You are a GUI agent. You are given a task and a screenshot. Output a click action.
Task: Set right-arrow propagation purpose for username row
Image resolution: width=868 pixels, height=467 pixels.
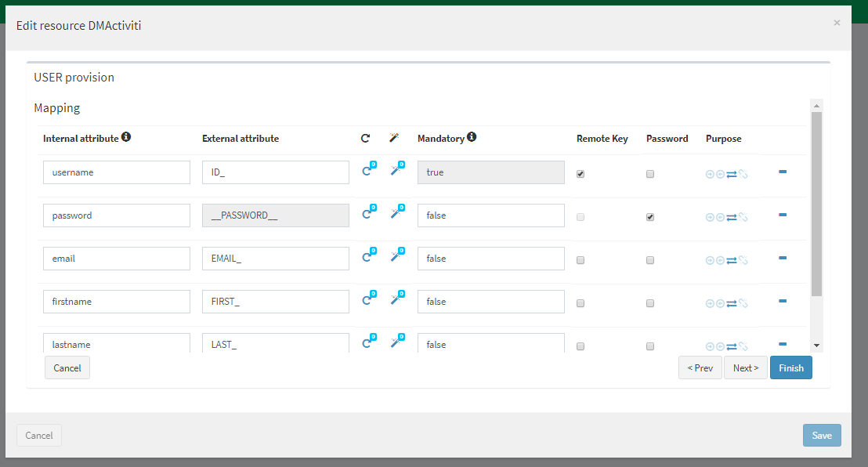click(710, 174)
